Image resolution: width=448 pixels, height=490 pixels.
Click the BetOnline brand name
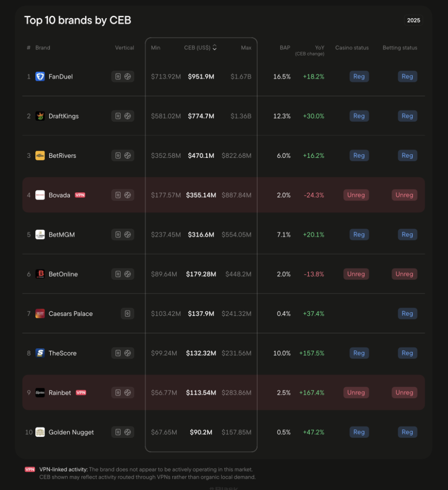[x=63, y=274]
